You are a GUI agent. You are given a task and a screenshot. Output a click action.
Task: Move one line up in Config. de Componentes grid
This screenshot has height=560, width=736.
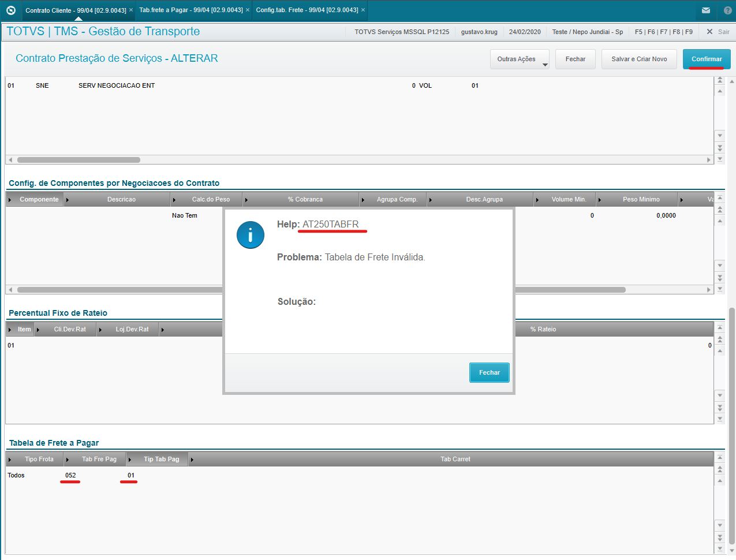720,221
